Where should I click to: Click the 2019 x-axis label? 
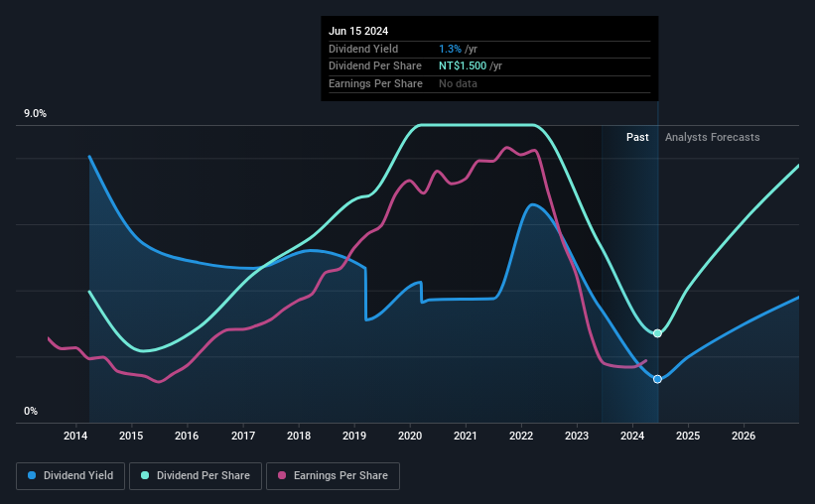pos(354,436)
